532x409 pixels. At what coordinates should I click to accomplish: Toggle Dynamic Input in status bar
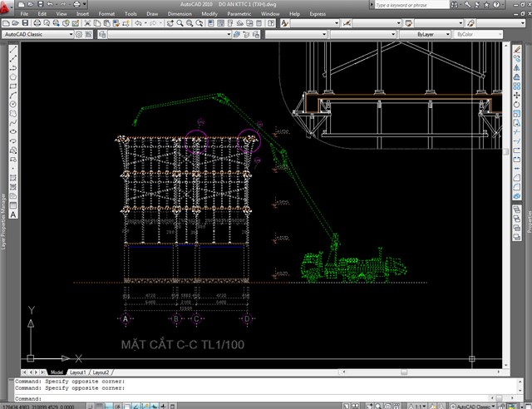[155, 406]
